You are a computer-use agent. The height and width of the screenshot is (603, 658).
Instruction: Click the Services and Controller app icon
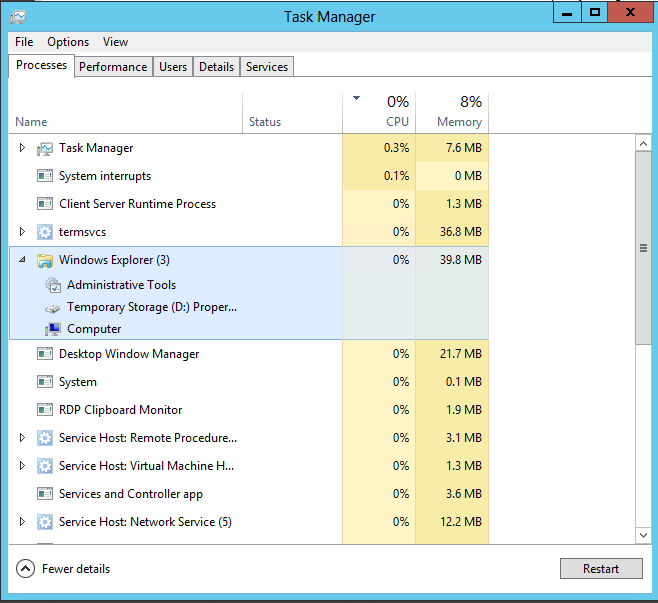coord(44,494)
